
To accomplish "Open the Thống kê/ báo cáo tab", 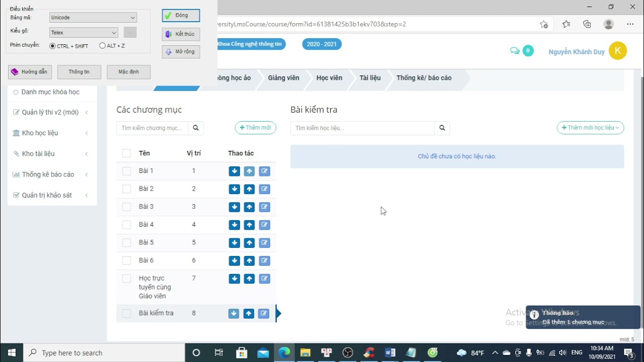I will click(x=424, y=78).
